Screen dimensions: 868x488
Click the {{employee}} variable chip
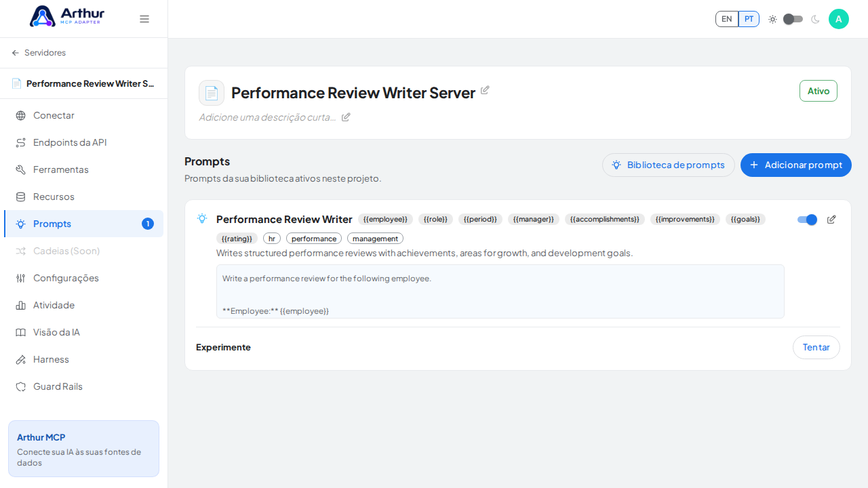[385, 220]
